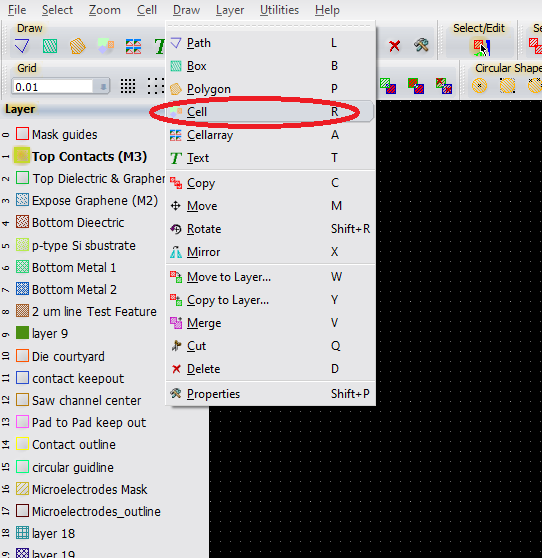Viewport: 542px width, 558px height.
Task: Activate the Select/Edit tool icon
Action: 482,47
